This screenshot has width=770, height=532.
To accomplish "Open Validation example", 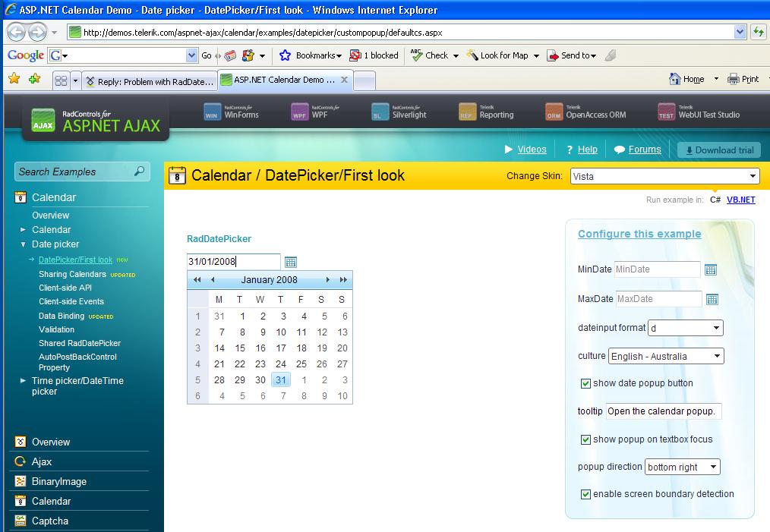I will [56, 329].
